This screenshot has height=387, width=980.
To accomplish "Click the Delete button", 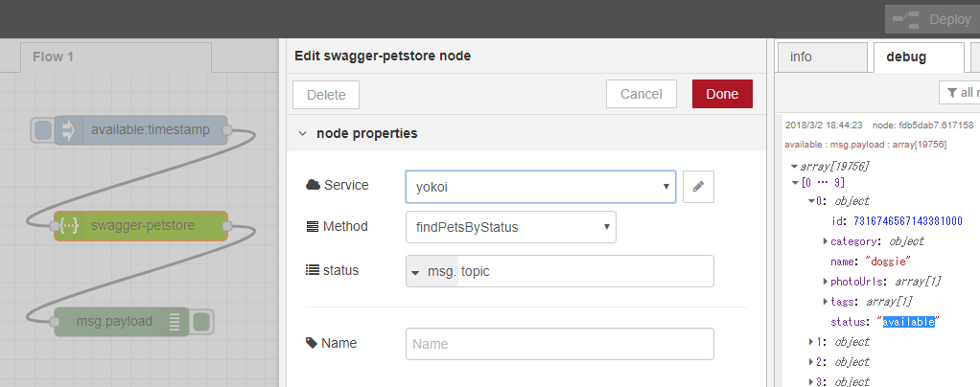I will [x=326, y=94].
